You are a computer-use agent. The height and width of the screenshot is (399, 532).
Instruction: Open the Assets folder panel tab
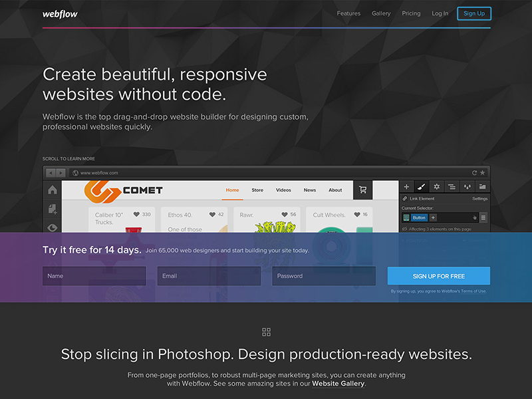pos(482,187)
